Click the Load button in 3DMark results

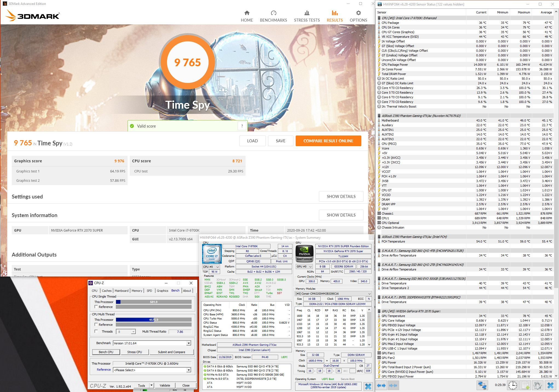(252, 141)
